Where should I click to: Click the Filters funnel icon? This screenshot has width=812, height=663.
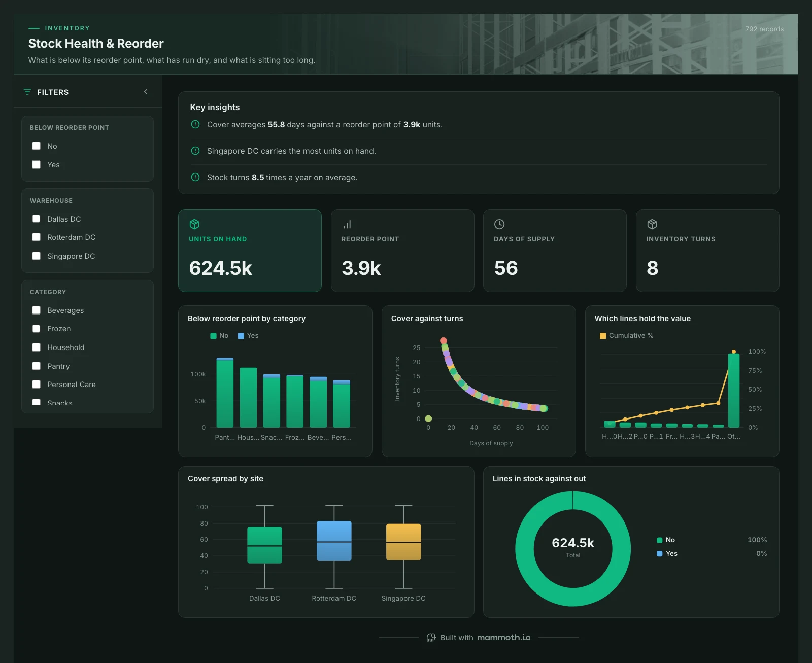click(x=27, y=92)
